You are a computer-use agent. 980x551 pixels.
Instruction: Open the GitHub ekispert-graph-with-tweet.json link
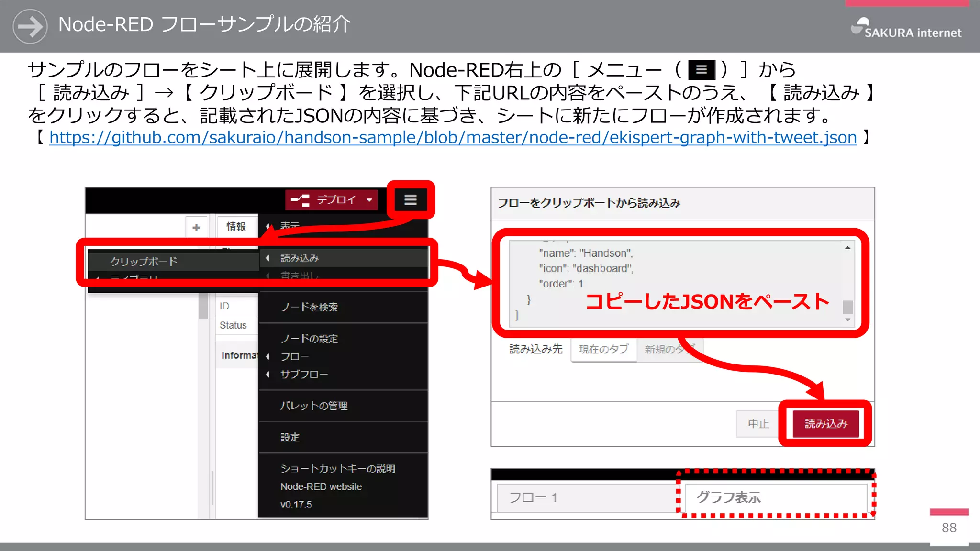pyautogui.click(x=453, y=137)
